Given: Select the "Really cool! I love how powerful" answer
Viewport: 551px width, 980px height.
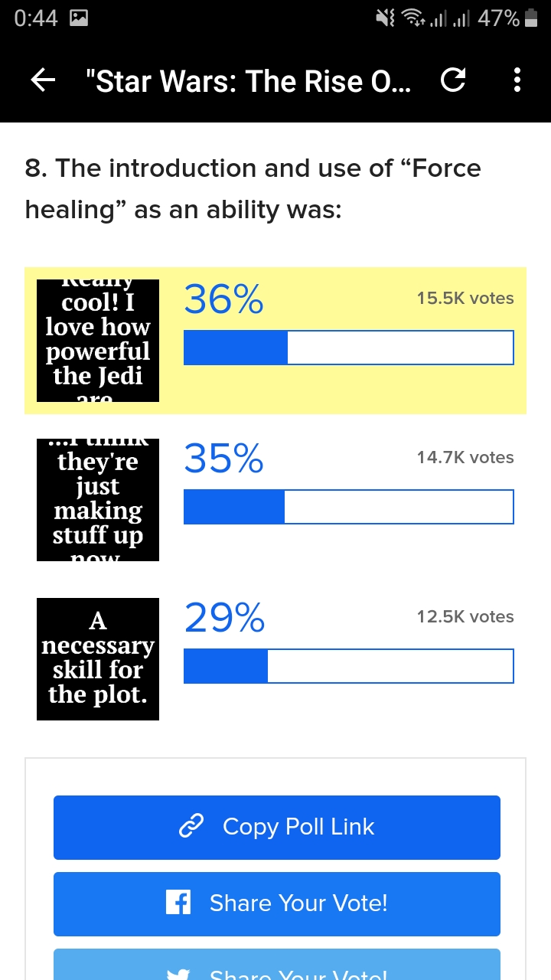Looking at the screenshot, I should 275,341.
